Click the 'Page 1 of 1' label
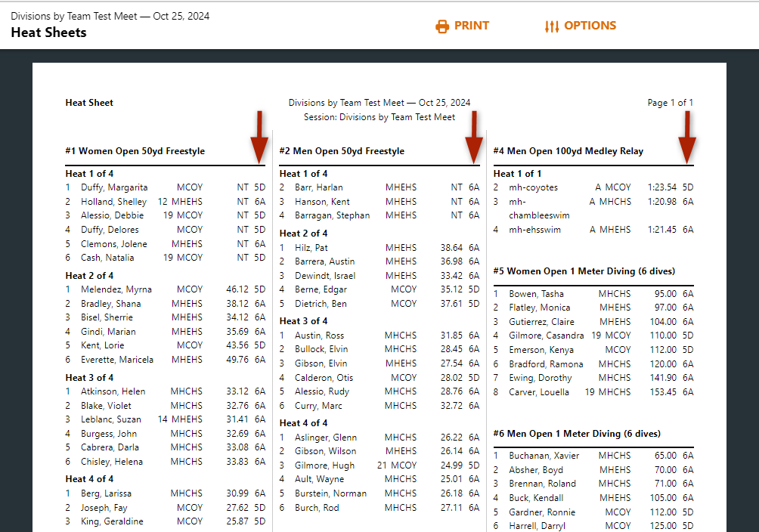Image resolution: width=759 pixels, height=532 pixels. pos(670,103)
